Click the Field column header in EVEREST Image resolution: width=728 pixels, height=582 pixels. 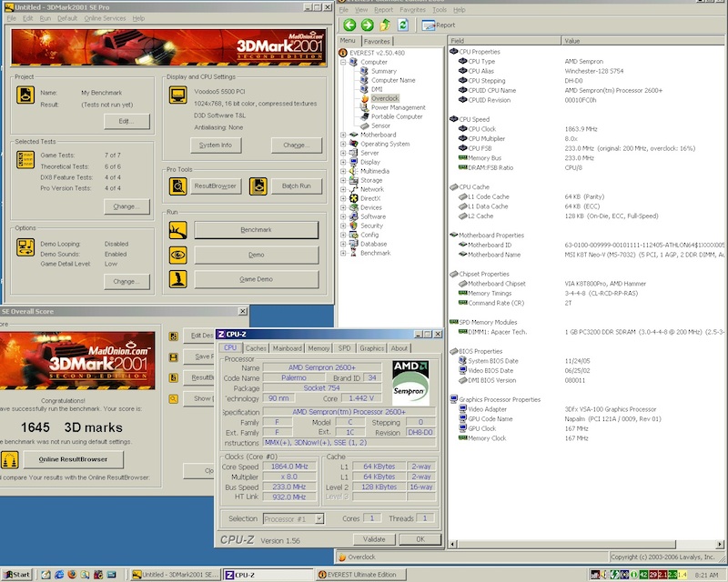(x=504, y=41)
